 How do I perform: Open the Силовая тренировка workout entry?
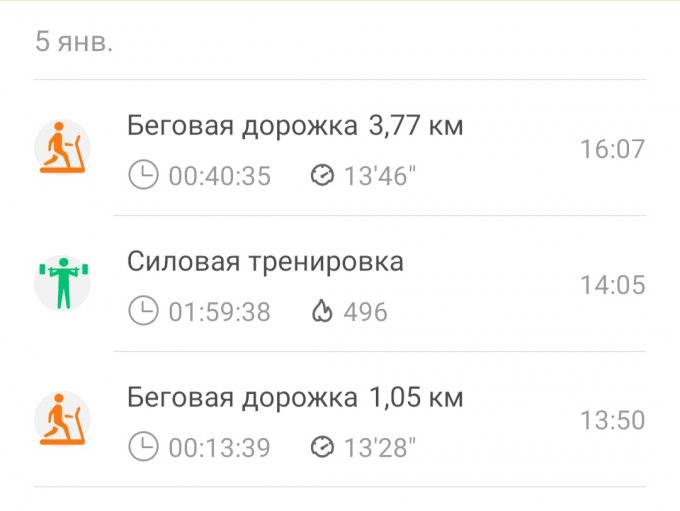pos(265,262)
